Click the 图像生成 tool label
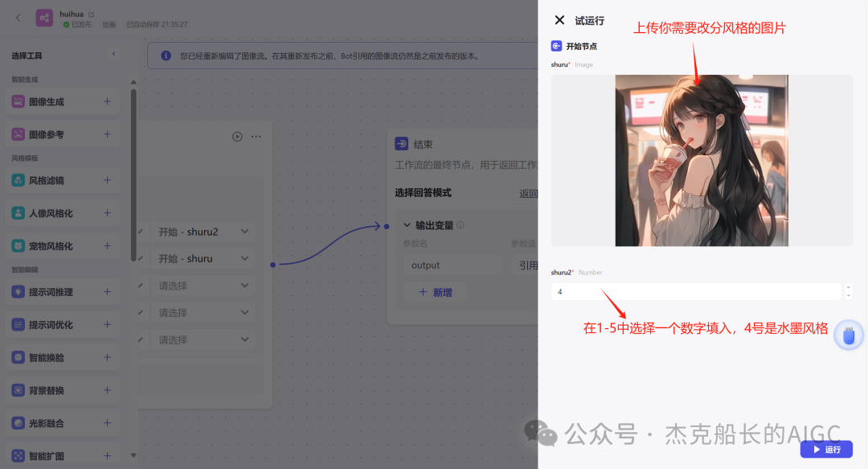Image resolution: width=868 pixels, height=469 pixels. pyautogui.click(x=47, y=101)
